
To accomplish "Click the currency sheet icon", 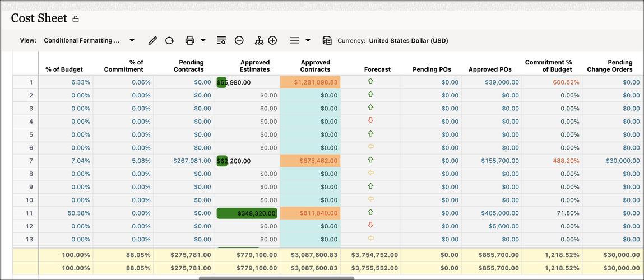I will (327, 40).
